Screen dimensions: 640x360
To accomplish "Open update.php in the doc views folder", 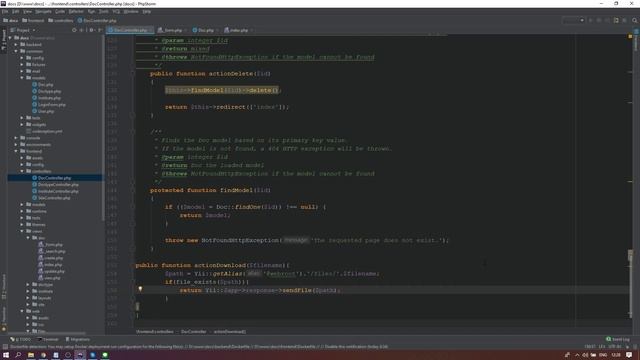I will point(51,271).
